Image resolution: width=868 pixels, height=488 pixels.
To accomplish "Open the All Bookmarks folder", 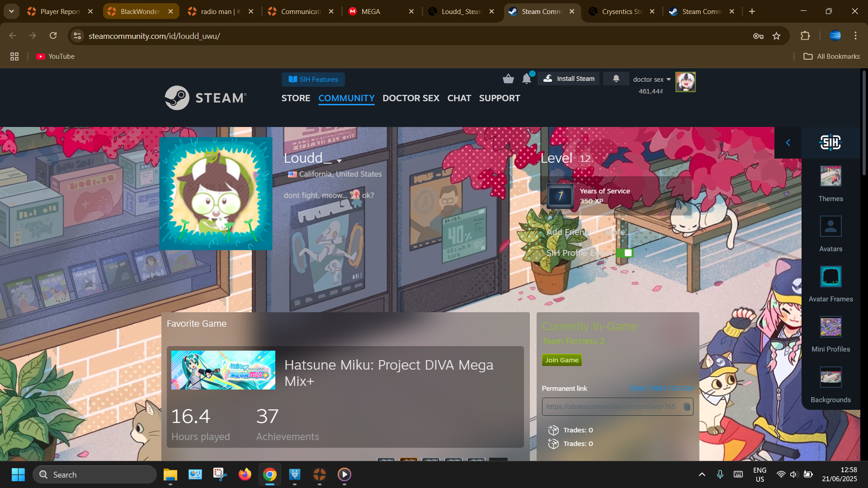I will point(831,56).
